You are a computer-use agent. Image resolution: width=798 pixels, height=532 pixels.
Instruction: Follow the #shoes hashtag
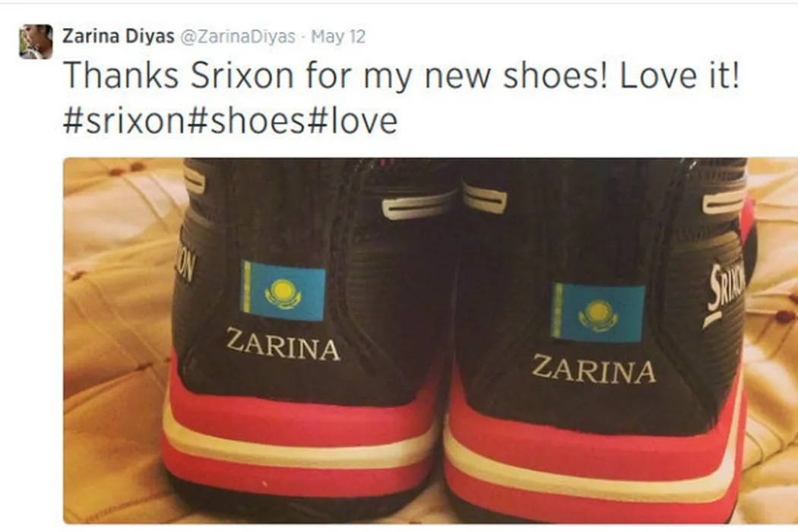(246, 121)
